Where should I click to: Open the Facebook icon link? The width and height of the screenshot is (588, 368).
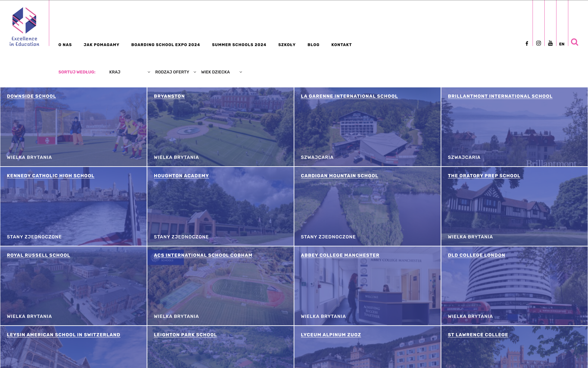coord(526,43)
